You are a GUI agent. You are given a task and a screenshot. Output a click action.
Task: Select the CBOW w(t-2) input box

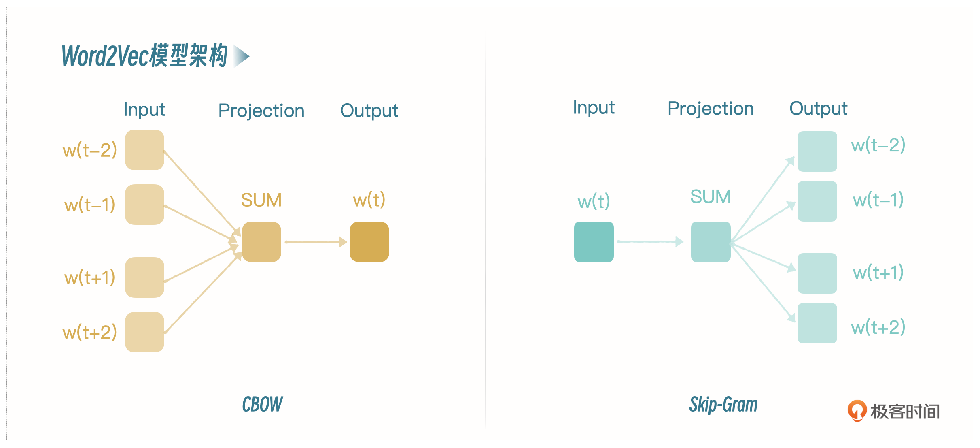(144, 150)
